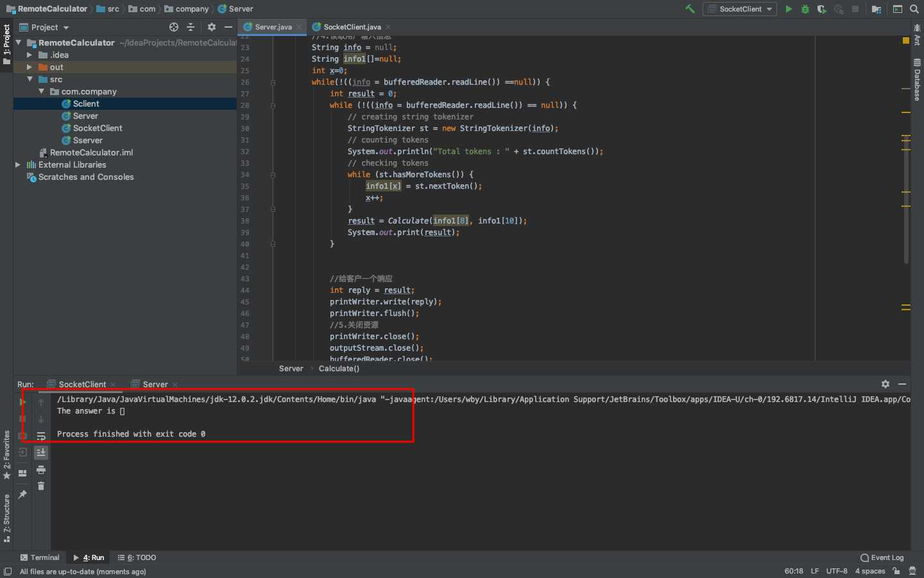Pin the Run tab with pin icon

pos(22,494)
